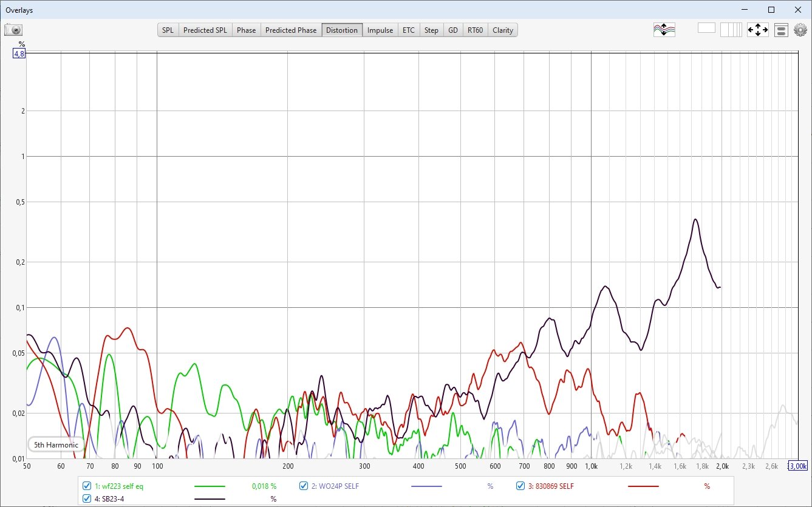The image size is (812, 507).
Task: Uncheck the wf223 self eq trace
Action: [x=86, y=486]
